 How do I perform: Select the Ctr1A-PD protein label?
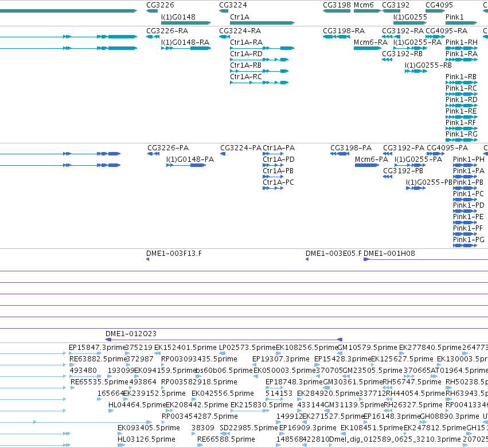(279, 159)
